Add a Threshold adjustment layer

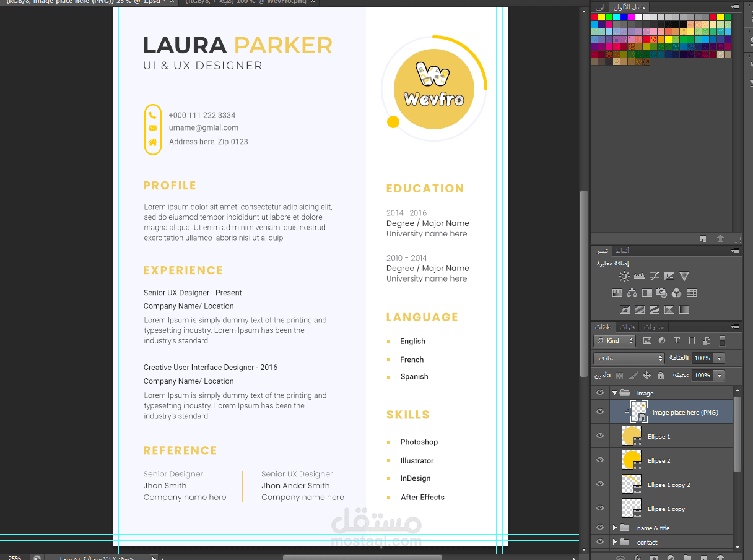[x=655, y=310]
